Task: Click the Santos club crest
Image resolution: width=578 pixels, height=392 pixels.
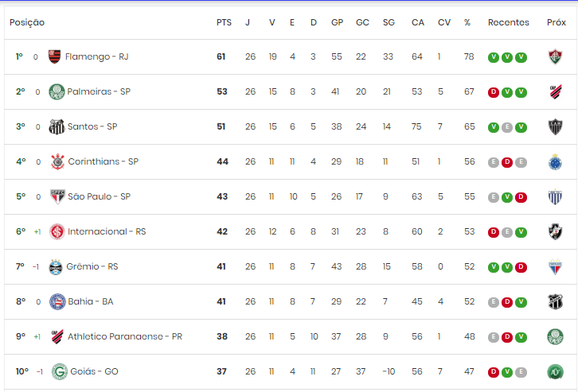Action: (57, 126)
